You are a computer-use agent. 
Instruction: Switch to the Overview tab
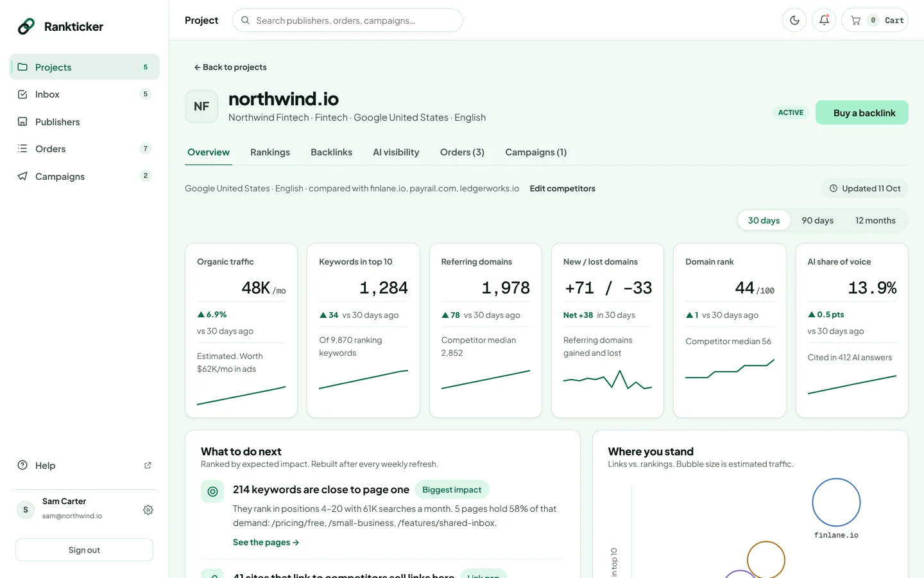coord(209,152)
